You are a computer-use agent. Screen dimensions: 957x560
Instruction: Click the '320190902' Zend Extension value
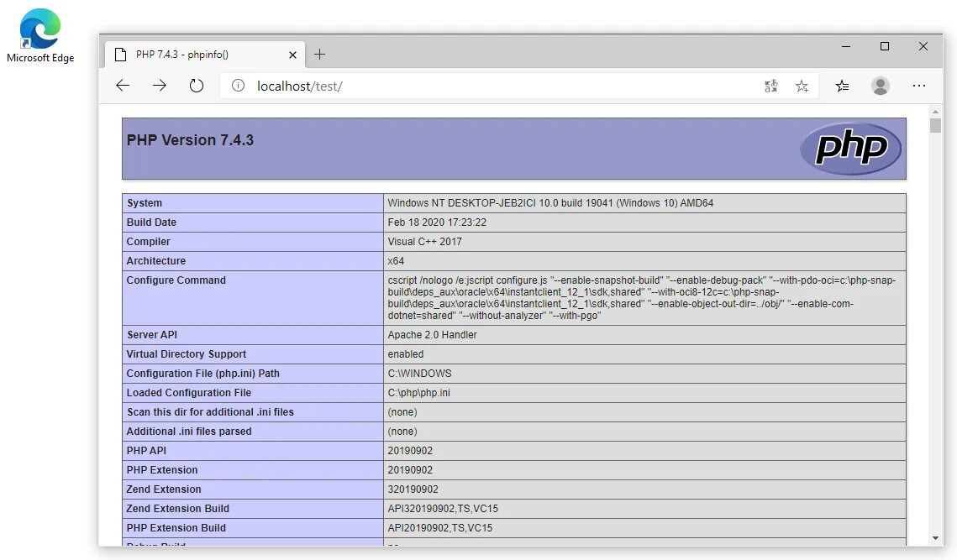click(x=413, y=489)
